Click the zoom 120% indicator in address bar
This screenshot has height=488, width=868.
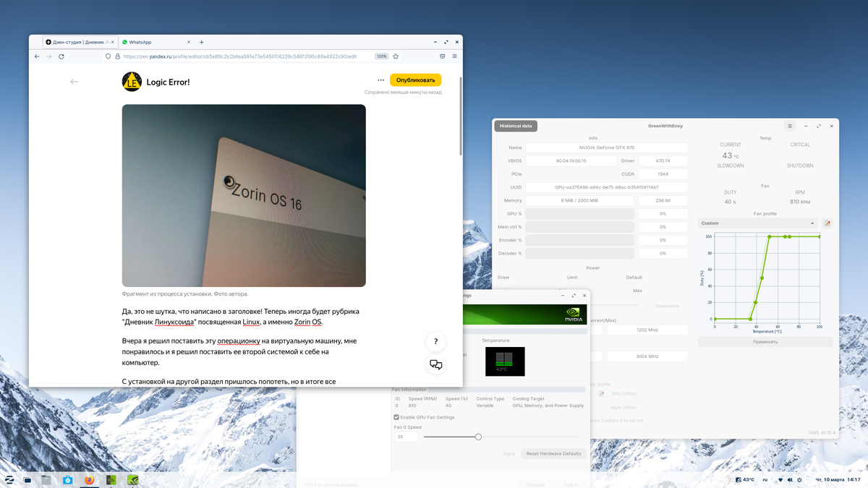(x=381, y=56)
